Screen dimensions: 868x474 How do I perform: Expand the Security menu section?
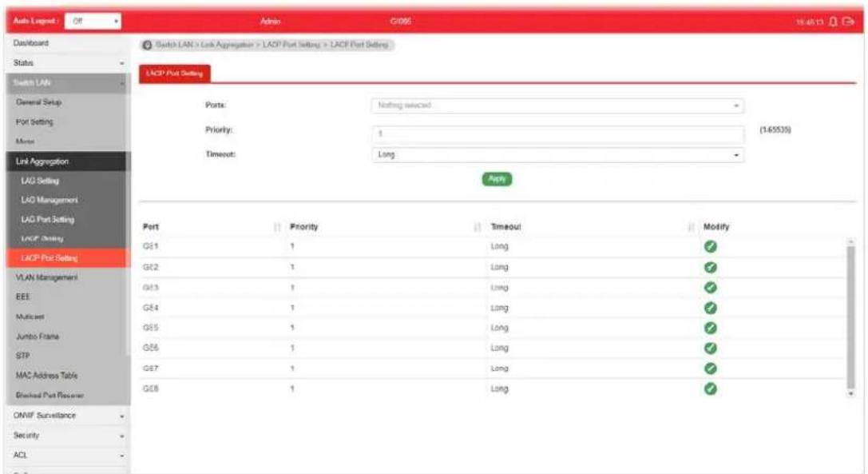tap(68, 435)
